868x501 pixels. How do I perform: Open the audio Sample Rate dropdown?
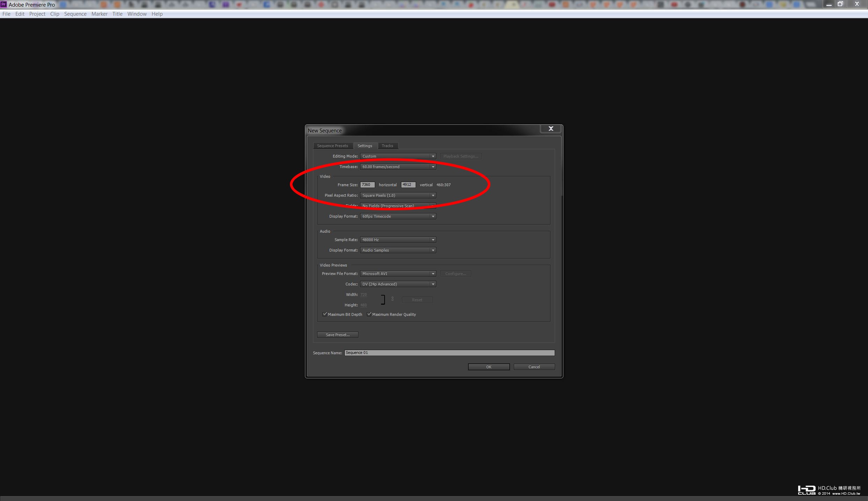tap(398, 240)
